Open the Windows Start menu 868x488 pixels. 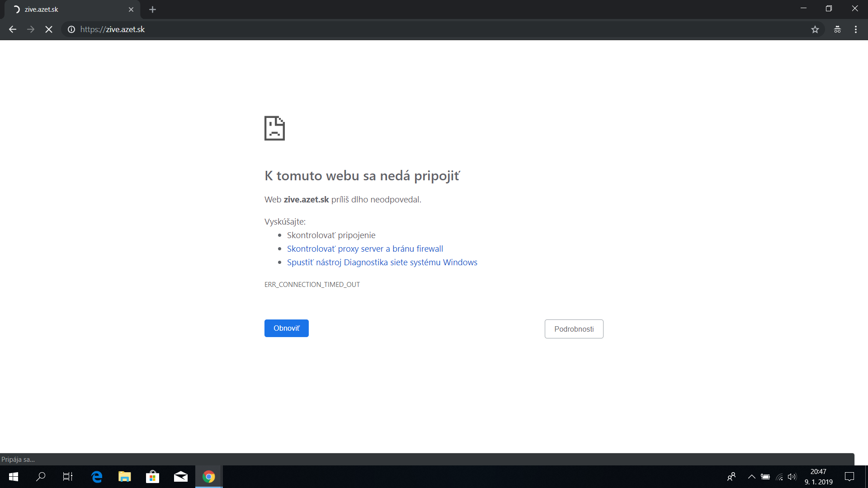[14, 477]
